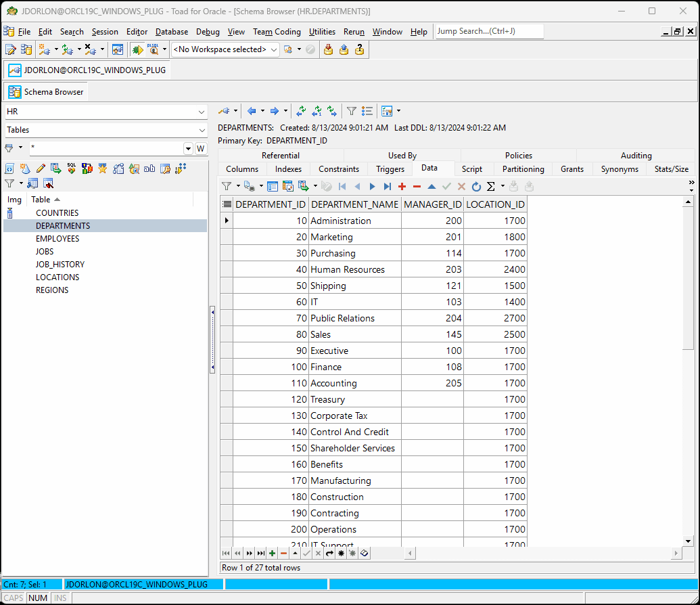
Task: Select the COUNTRIES table in the list
Action: [57, 213]
